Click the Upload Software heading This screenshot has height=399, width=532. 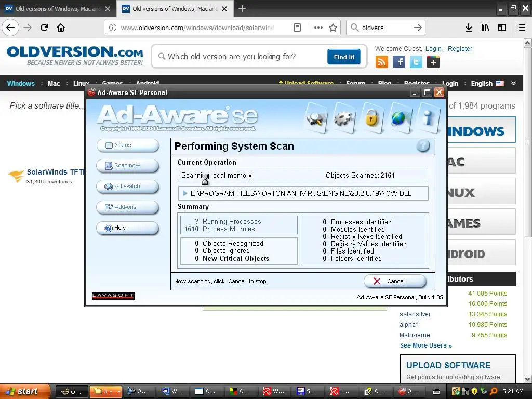point(448,365)
